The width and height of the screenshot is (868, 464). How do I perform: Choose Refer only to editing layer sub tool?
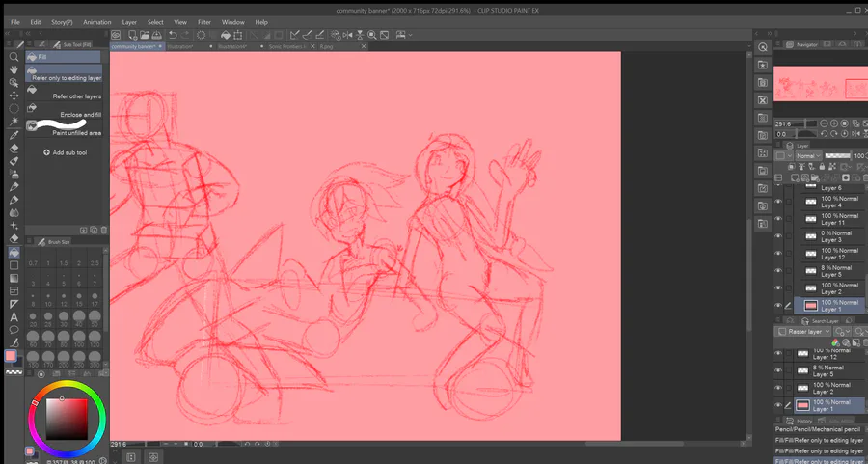point(64,73)
